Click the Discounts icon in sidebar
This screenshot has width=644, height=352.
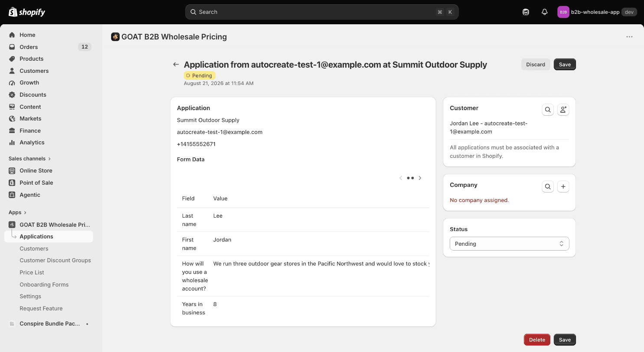coord(12,95)
